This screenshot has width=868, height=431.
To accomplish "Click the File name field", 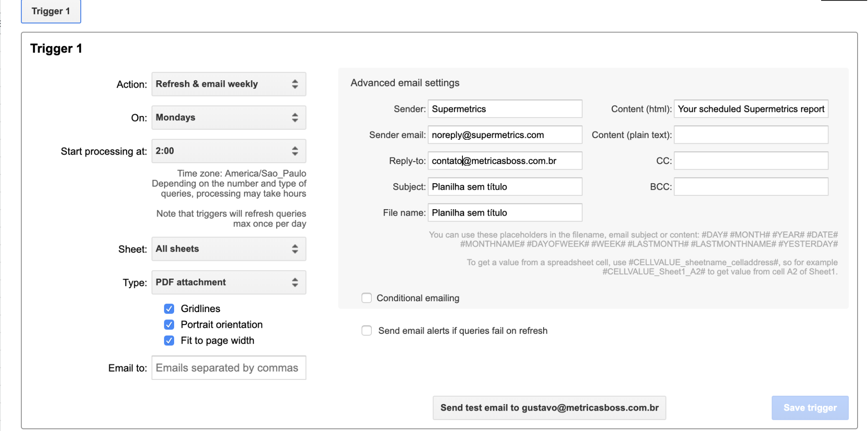I will point(505,213).
